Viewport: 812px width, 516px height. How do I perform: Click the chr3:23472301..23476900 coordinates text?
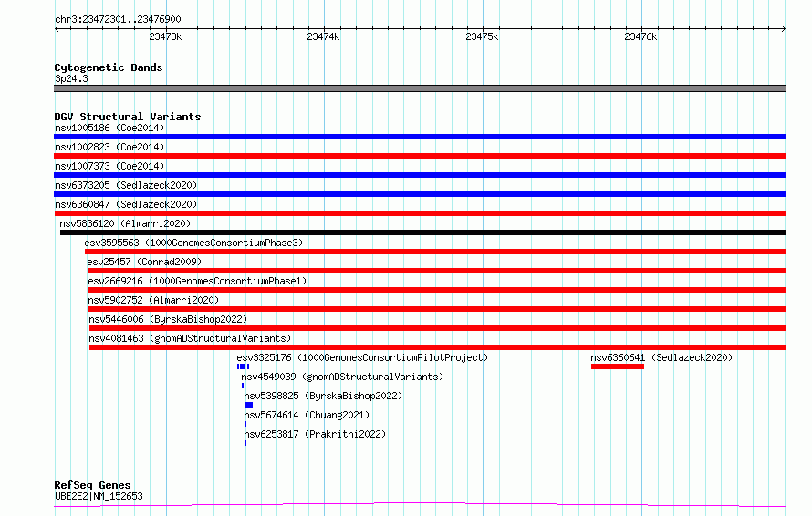[x=118, y=20]
